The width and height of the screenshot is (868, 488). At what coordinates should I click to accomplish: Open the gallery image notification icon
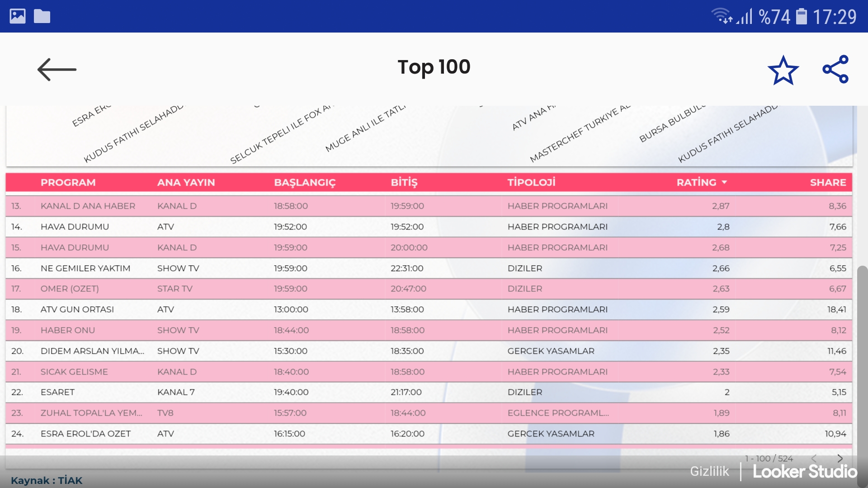pyautogui.click(x=18, y=16)
